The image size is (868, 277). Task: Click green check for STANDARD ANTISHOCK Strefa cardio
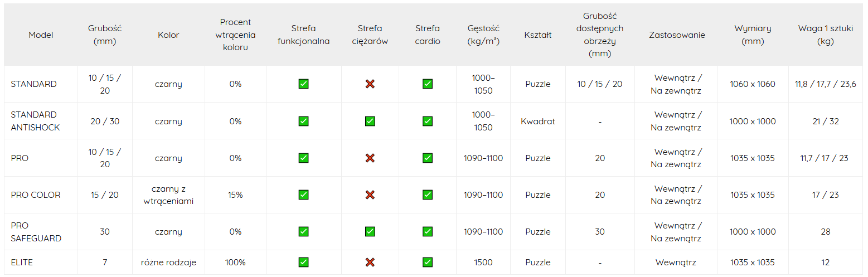point(428,121)
